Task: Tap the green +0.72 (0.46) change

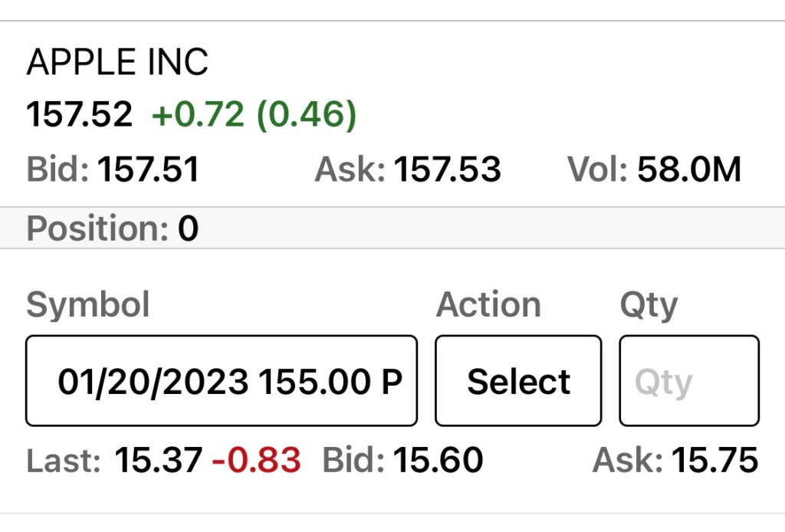Action: pos(255,115)
